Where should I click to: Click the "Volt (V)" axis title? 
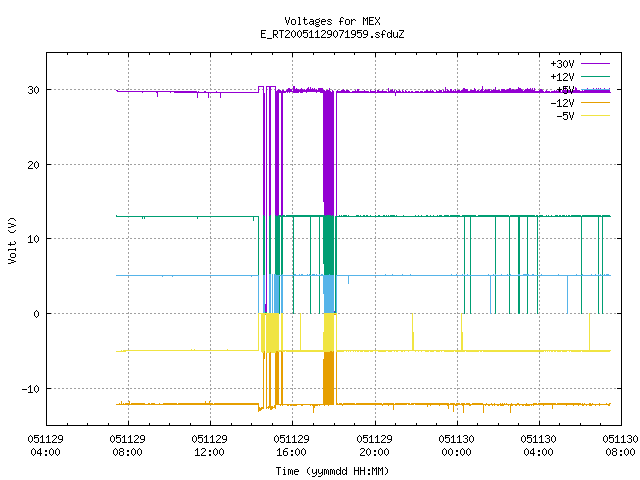click(x=12, y=240)
